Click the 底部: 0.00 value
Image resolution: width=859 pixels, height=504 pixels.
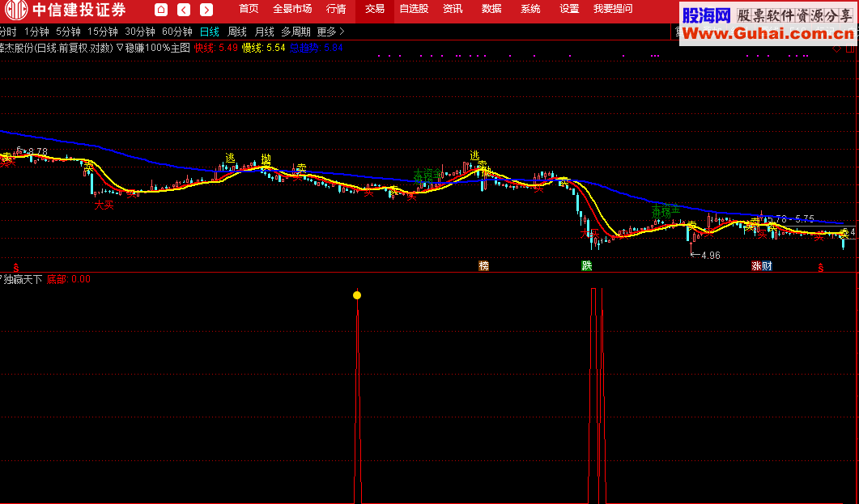69,279
